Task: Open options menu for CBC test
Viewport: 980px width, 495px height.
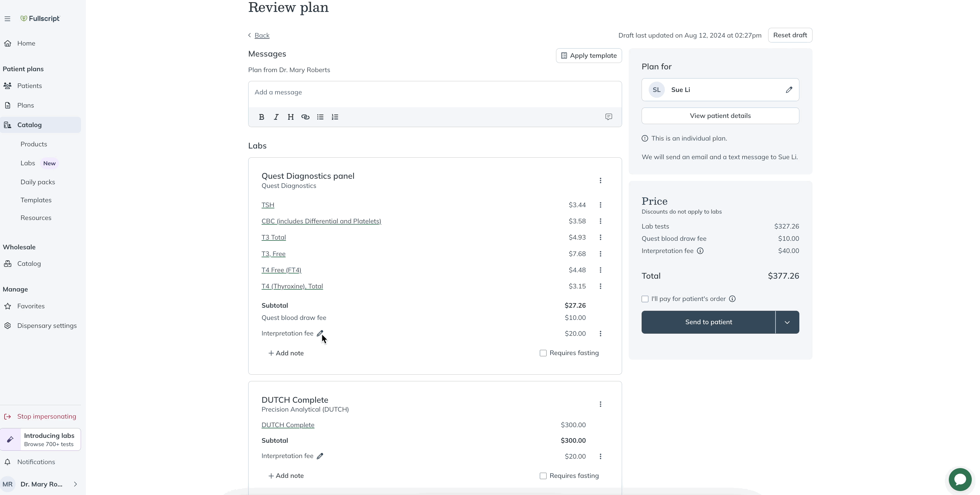Action: (600, 221)
